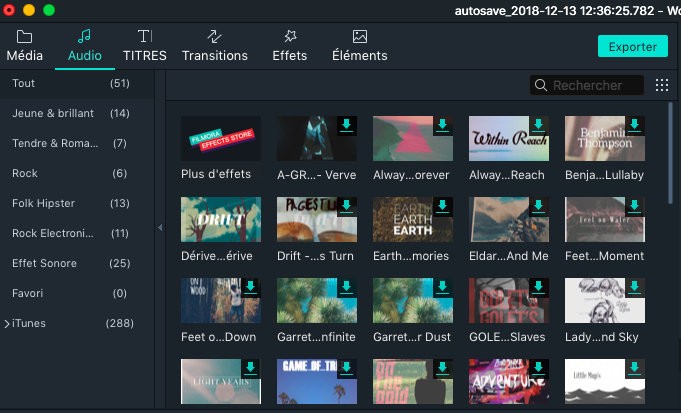Open the Transitions tab
Screen dimensions: 681x413
tap(215, 46)
